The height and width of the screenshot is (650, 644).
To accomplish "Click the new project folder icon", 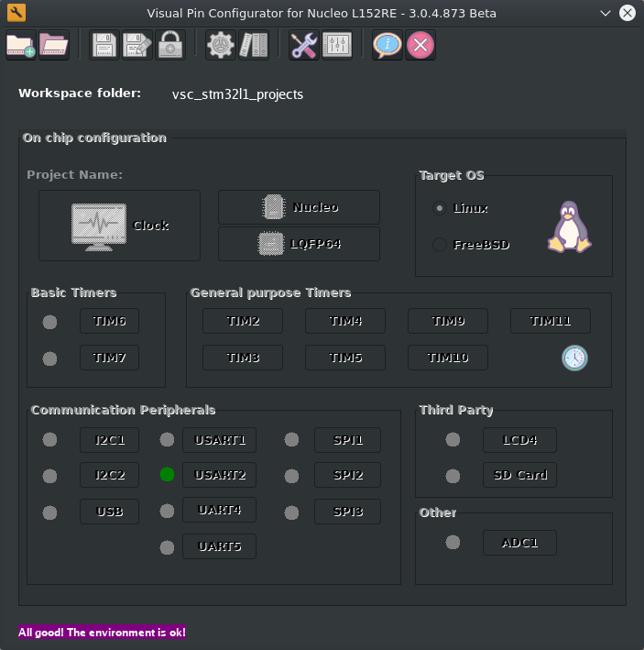I will 20,45.
